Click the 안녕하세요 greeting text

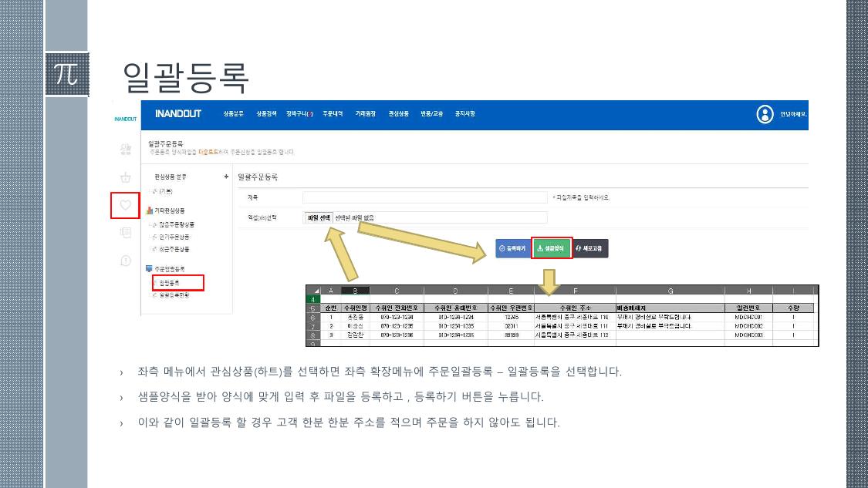pos(793,115)
